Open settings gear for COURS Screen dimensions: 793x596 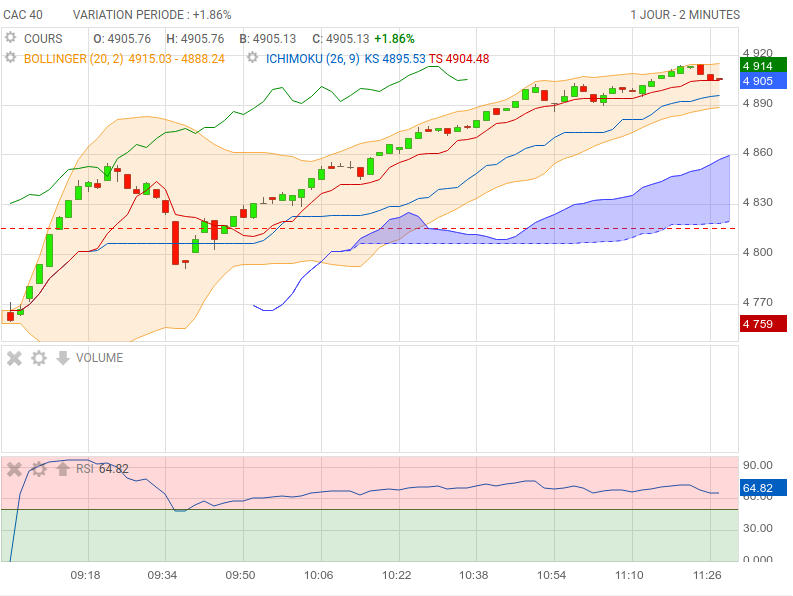pyautogui.click(x=10, y=37)
